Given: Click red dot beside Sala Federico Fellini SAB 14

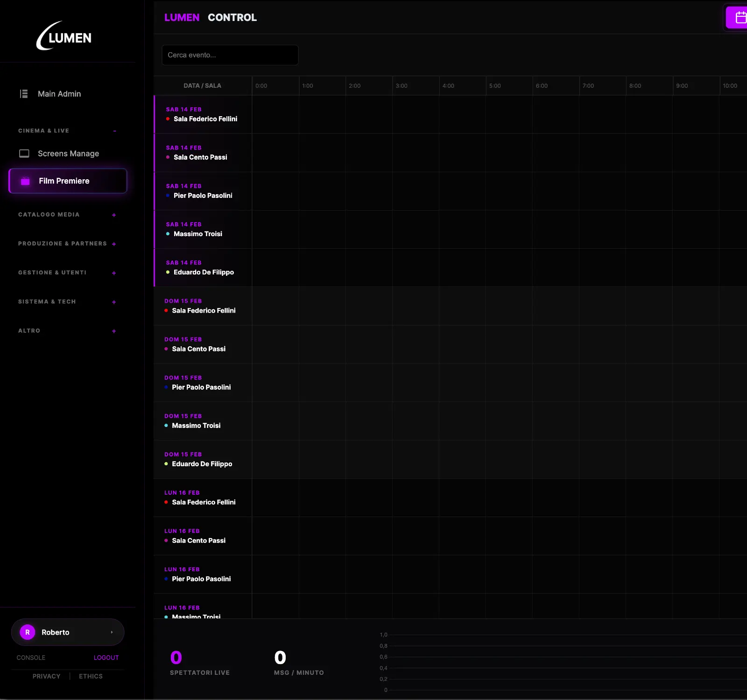Looking at the screenshot, I should pos(168,119).
